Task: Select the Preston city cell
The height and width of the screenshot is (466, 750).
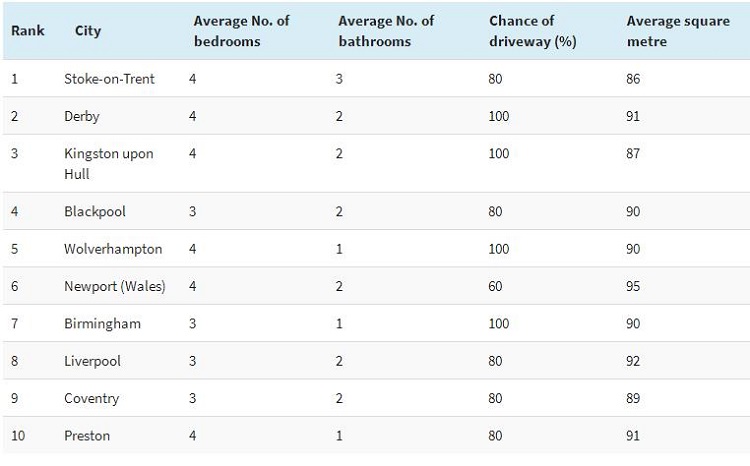Action: coord(87,436)
